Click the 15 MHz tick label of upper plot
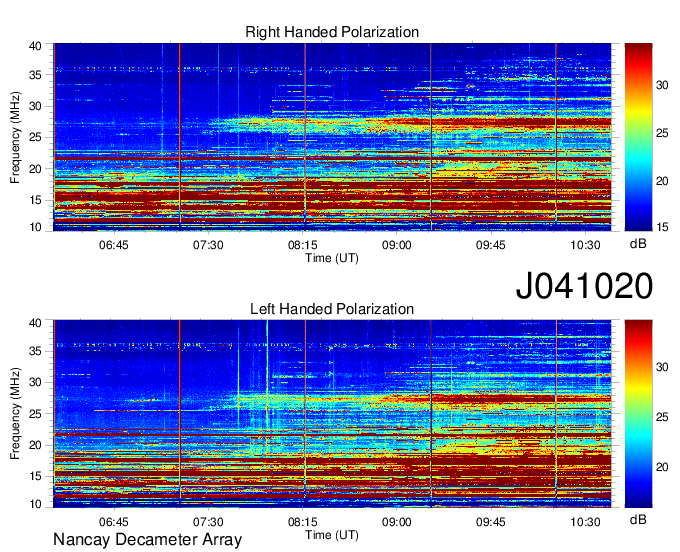 [x=35, y=200]
